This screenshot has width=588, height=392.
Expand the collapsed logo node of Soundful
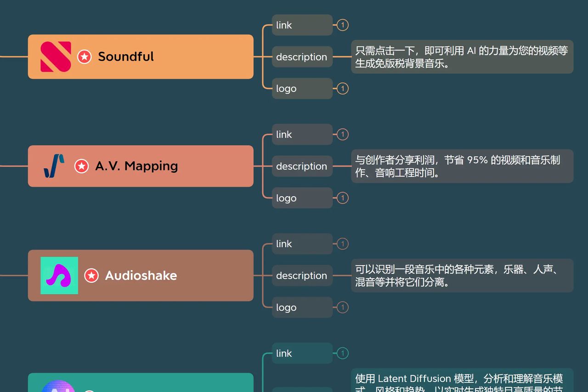(342, 88)
